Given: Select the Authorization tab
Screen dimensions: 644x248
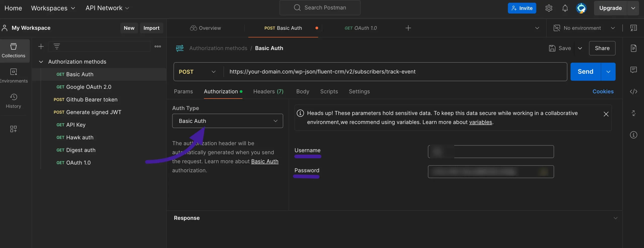Looking at the screenshot, I should point(223,91).
